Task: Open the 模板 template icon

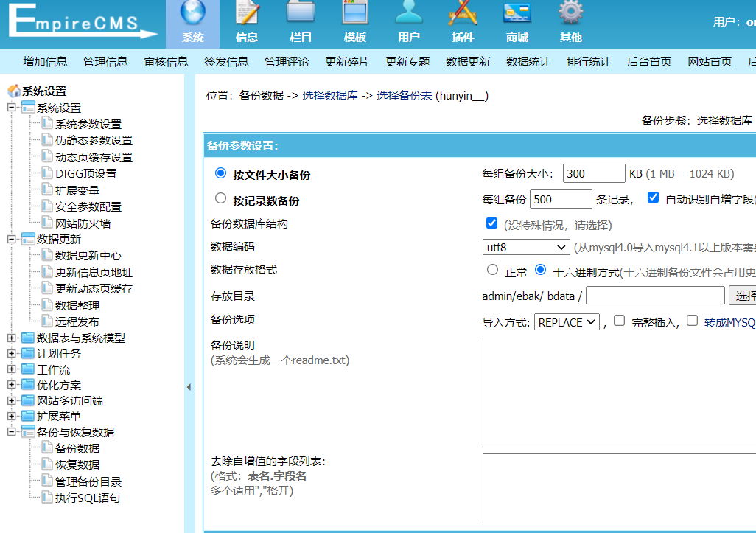Action: pos(355,15)
